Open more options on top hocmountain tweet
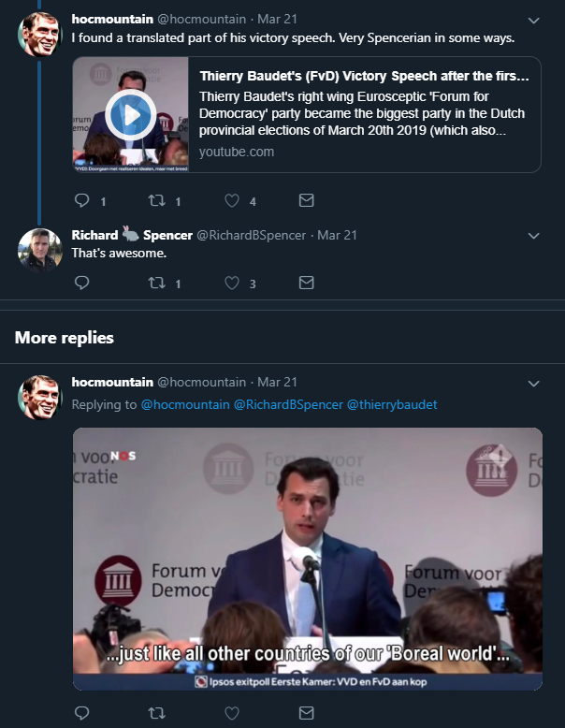 [533, 20]
